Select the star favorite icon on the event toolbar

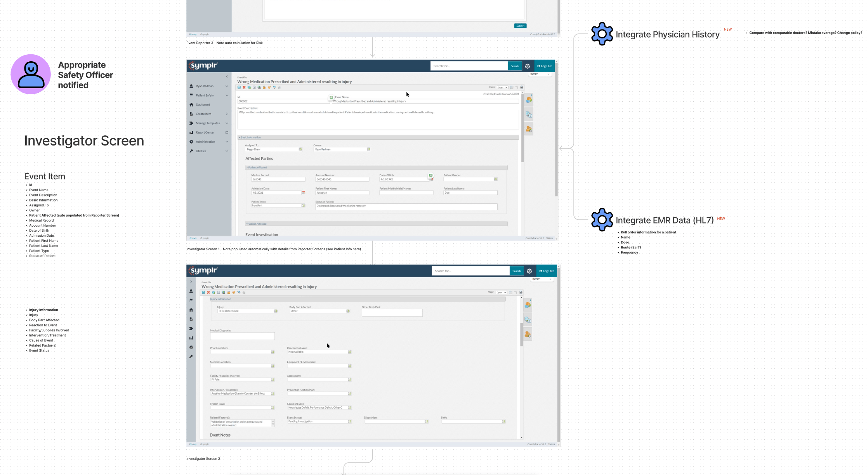click(279, 87)
